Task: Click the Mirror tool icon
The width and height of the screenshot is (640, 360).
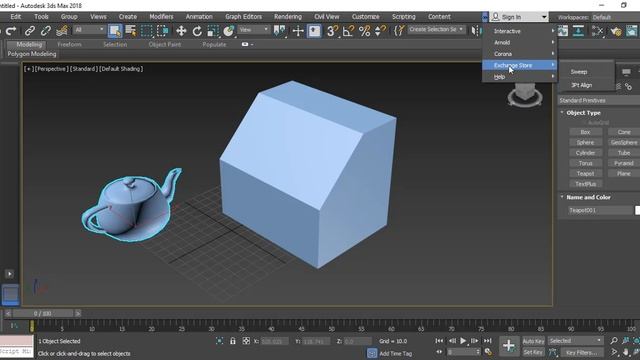Action: 476,31
